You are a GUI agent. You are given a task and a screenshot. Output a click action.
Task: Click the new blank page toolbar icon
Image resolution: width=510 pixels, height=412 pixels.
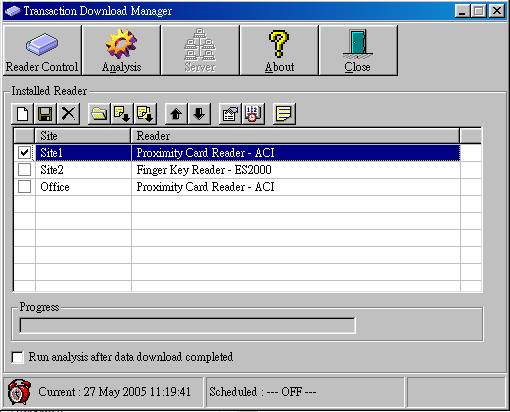click(x=22, y=114)
